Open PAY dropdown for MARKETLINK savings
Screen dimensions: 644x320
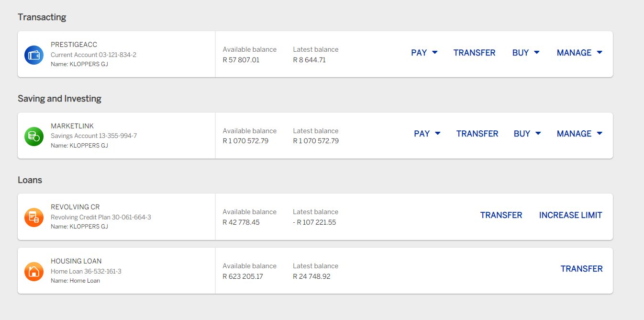tap(427, 134)
